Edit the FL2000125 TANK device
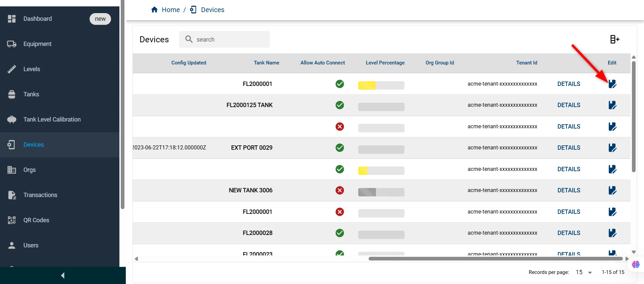 pos(612,105)
